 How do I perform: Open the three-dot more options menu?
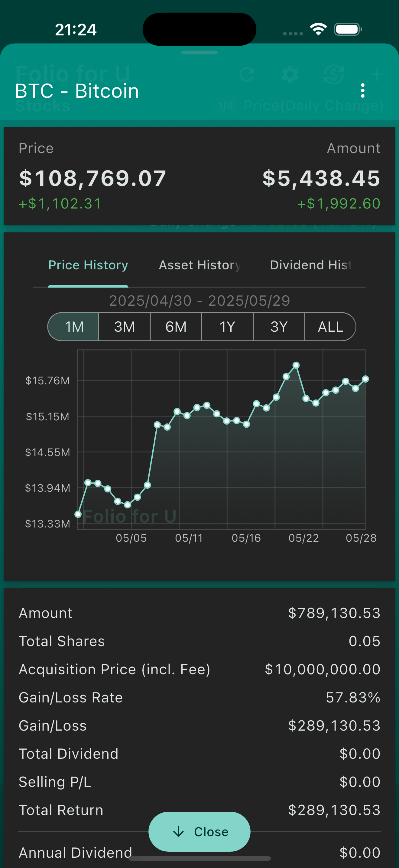coord(362,90)
